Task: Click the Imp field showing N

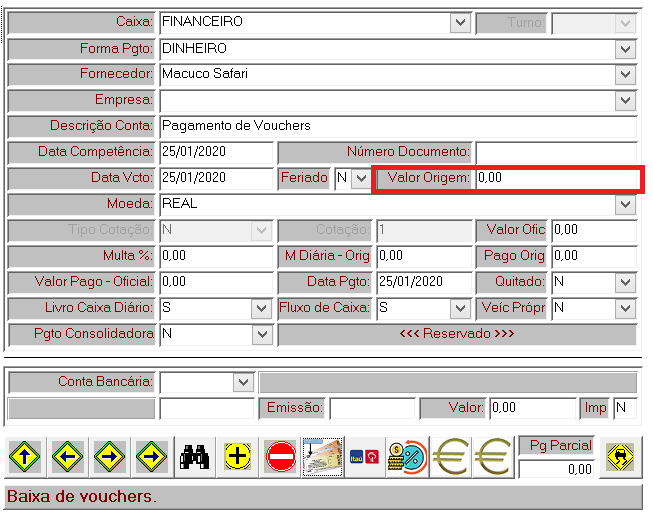Action: [626, 408]
